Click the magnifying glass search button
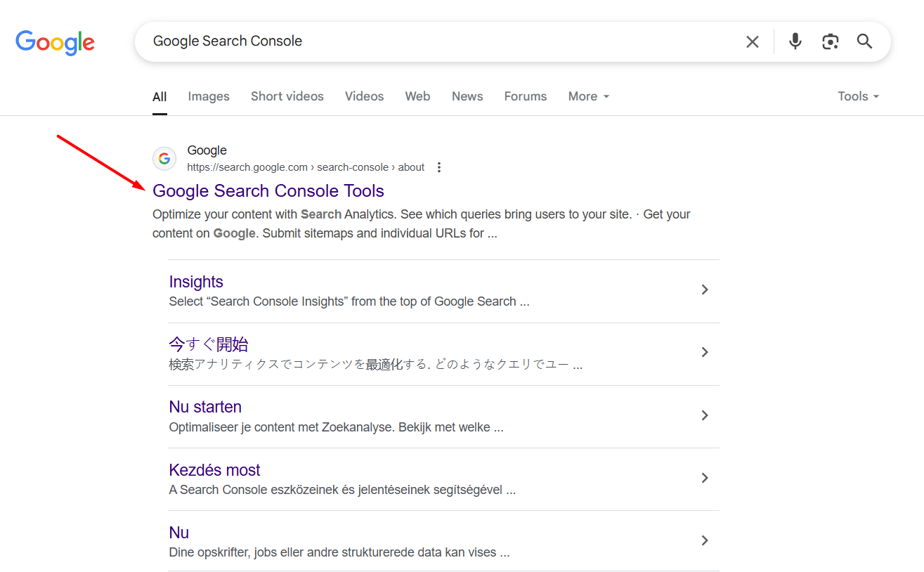The height and width of the screenshot is (572, 924). click(864, 42)
